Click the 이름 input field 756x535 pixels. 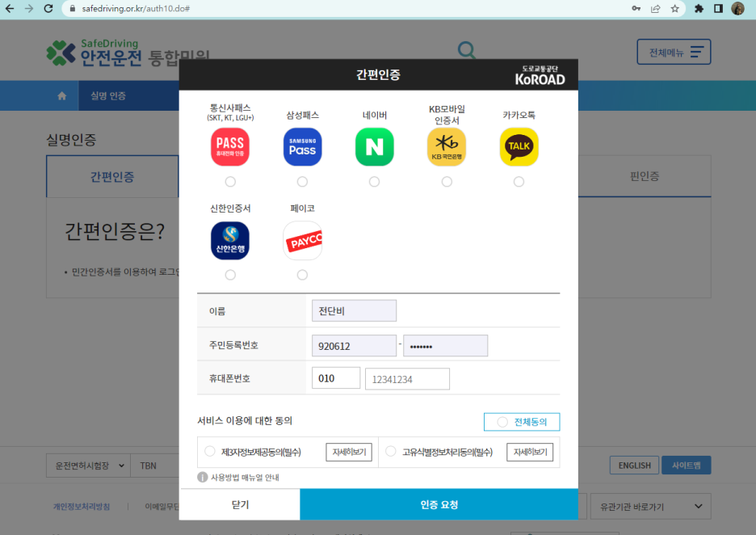[x=354, y=310]
